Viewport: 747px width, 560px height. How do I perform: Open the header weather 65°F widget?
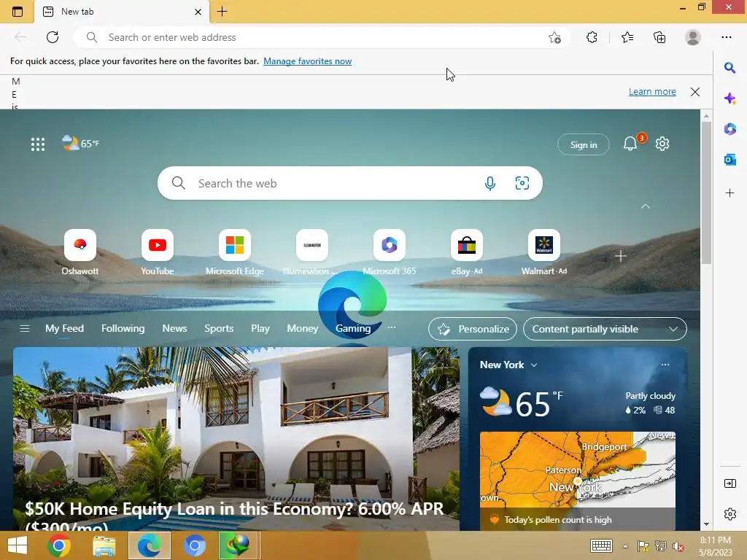[80, 144]
